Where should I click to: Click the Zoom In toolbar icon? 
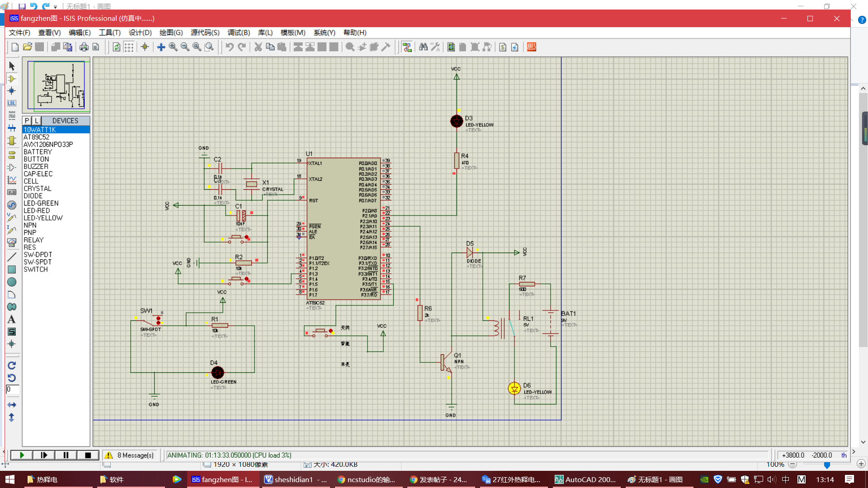[x=173, y=47]
